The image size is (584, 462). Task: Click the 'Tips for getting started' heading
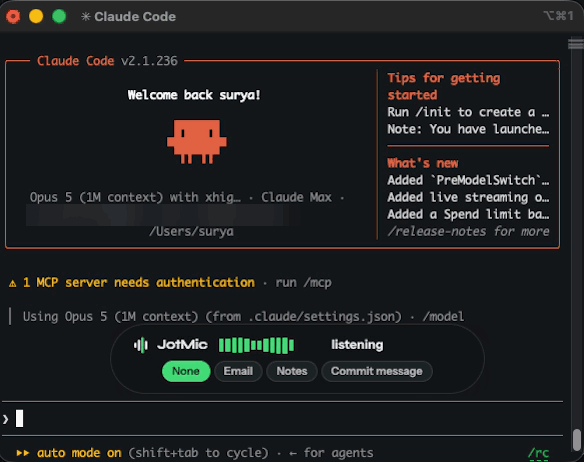click(x=444, y=86)
